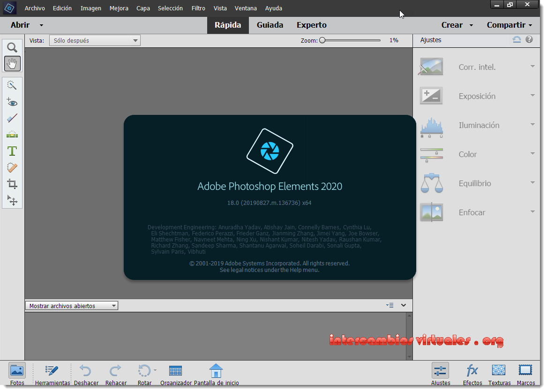Expand the Color adjustment
This screenshot has width=547, height=392.
tap(532, 153)
